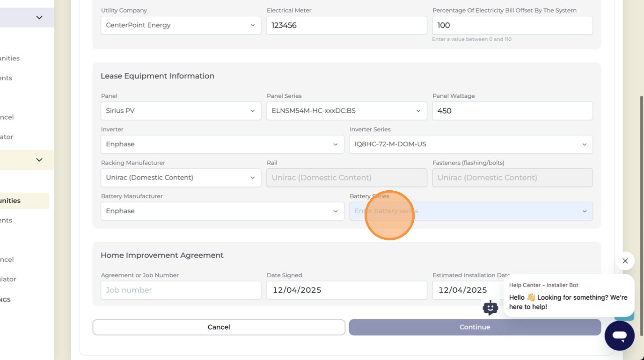Dismiss the Help Center popup with X
644x360 pixels.
coord(625,261)
